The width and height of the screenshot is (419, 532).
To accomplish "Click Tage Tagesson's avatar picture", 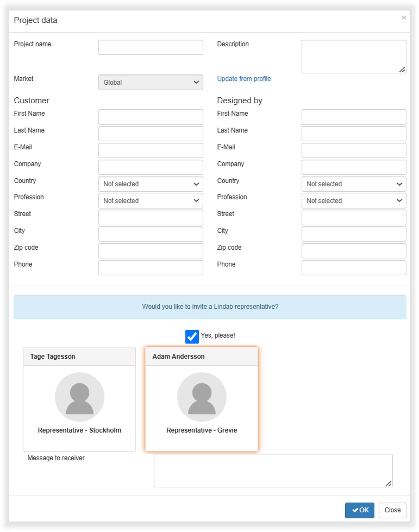I will [x=79, y=396].
